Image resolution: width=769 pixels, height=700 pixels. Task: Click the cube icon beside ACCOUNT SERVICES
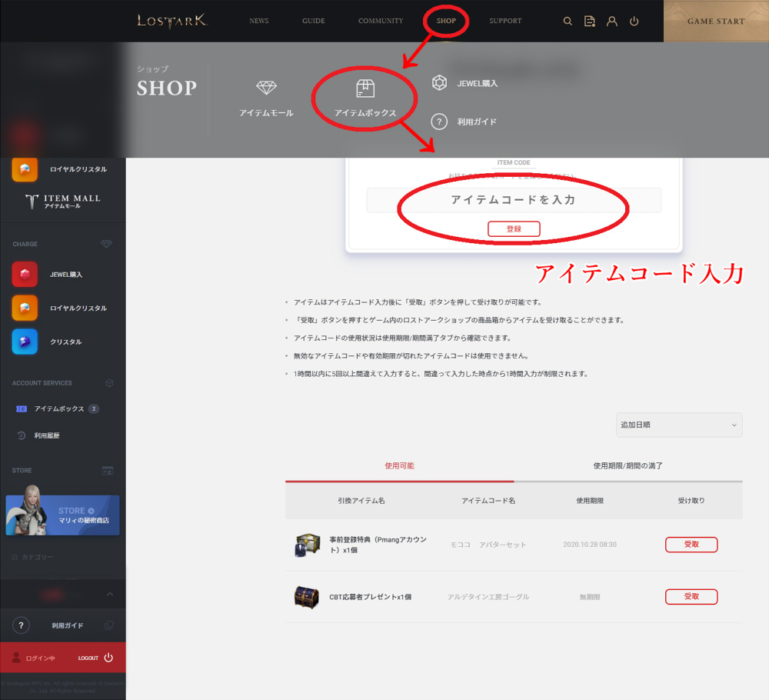click(109, 382)
